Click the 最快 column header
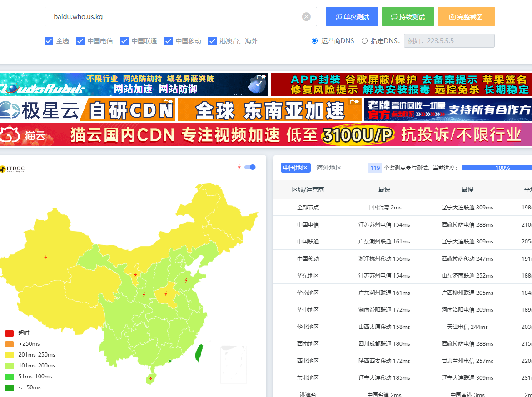This screenshot has width=532, height=397. (x=384, y=190)
